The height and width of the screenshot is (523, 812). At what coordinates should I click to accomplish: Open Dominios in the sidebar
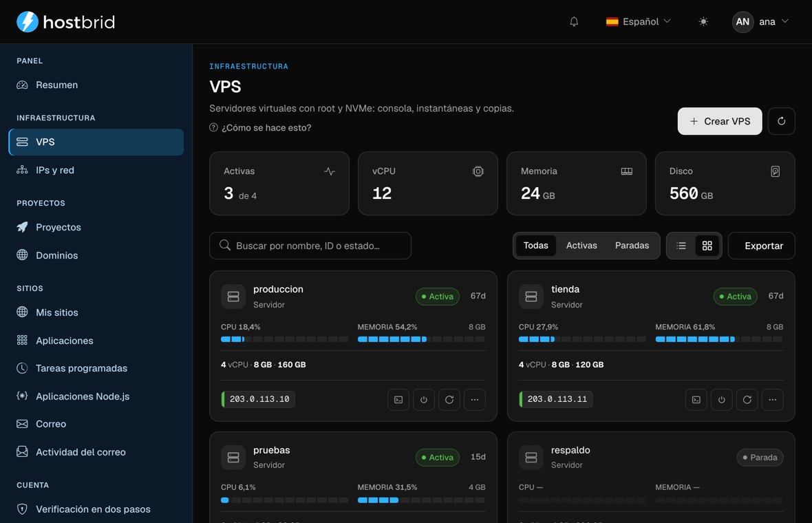coord(96,255)
